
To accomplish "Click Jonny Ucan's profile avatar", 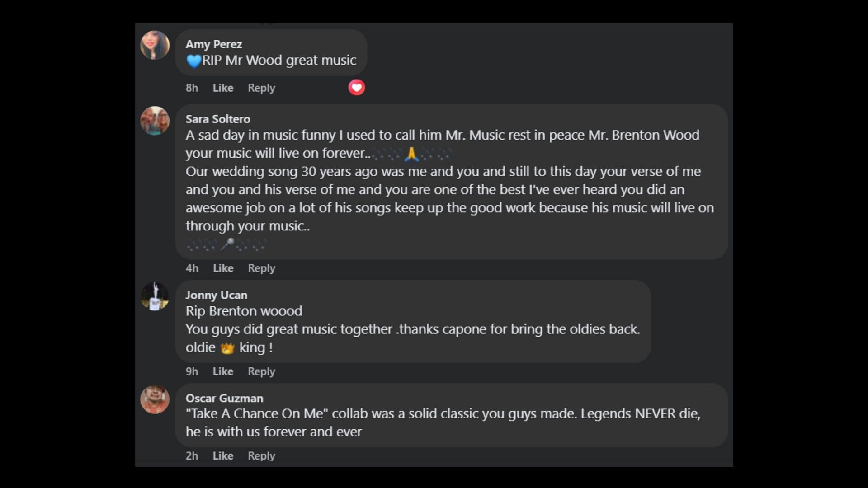I will [155, 296].
